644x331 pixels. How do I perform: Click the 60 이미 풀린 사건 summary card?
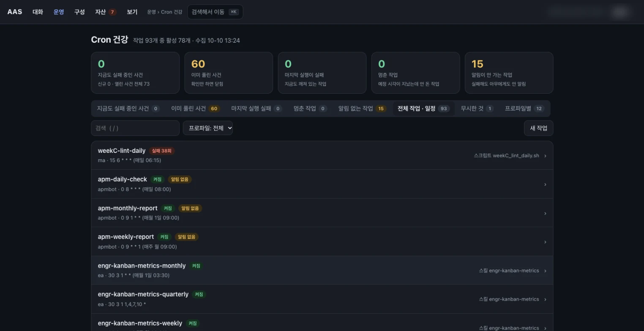[x=229, y=73]
